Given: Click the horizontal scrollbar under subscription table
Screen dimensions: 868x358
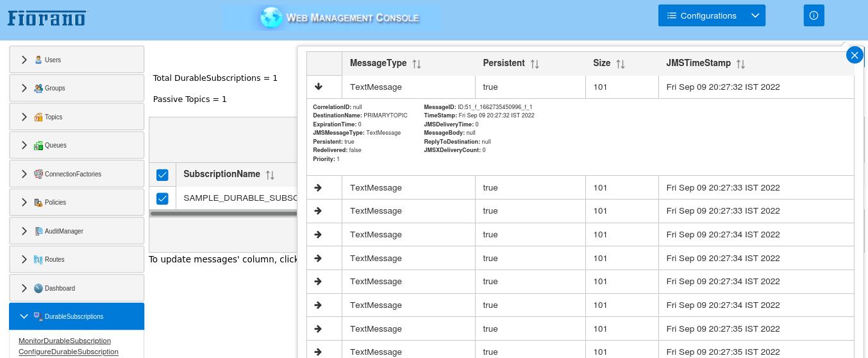Looking at the screenshot, I should tap(223, 213).
